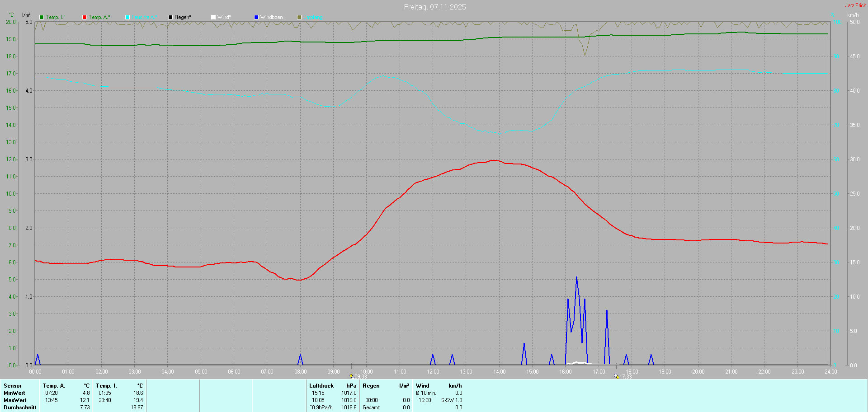Click the Temp. I. column header in the table
The image size is (868, 412).
[106, 386]
